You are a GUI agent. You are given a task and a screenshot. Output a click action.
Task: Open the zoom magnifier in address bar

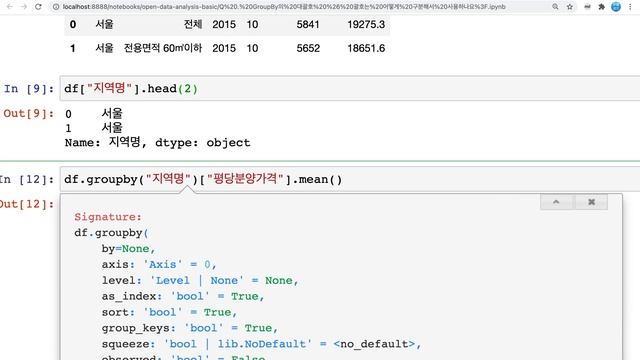pos(555,7)
